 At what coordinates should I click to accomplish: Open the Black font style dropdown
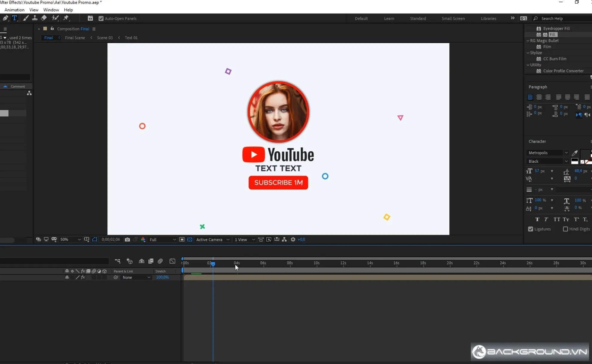tap(547, 161)
